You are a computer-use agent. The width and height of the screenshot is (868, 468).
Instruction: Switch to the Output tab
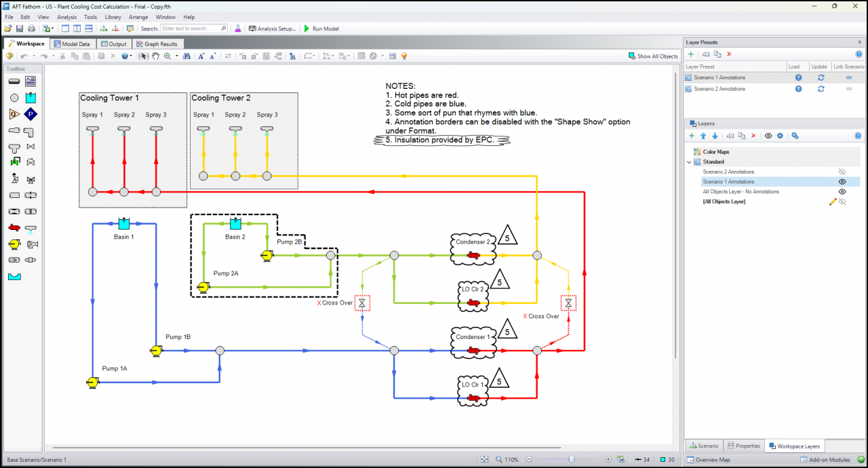[x=114, y=43]
